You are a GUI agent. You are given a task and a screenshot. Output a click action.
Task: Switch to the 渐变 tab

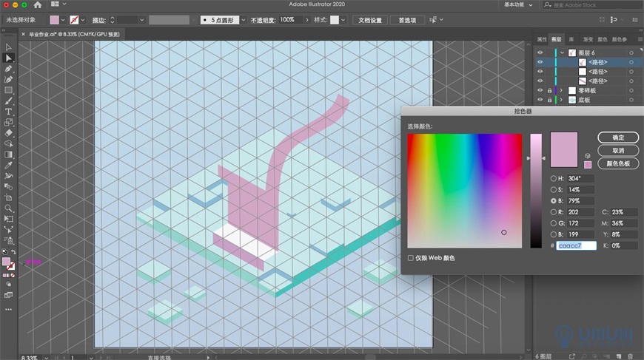click(588, 39)
